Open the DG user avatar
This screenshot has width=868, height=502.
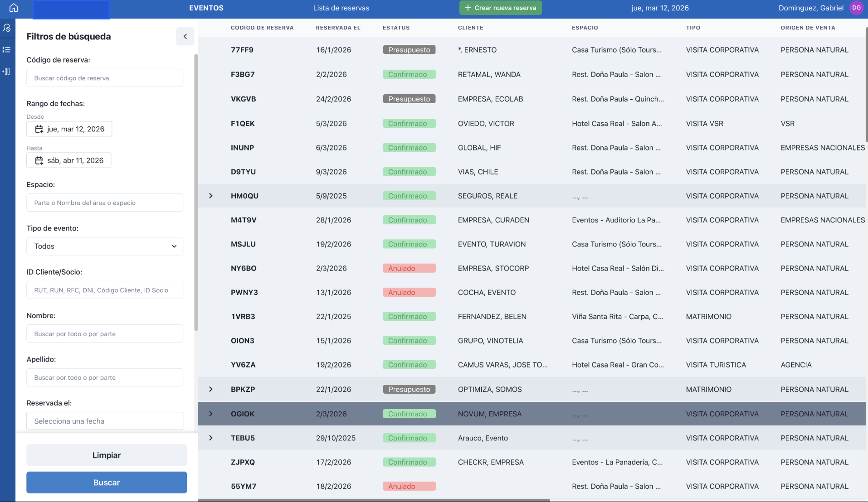[x=856, y=8]
